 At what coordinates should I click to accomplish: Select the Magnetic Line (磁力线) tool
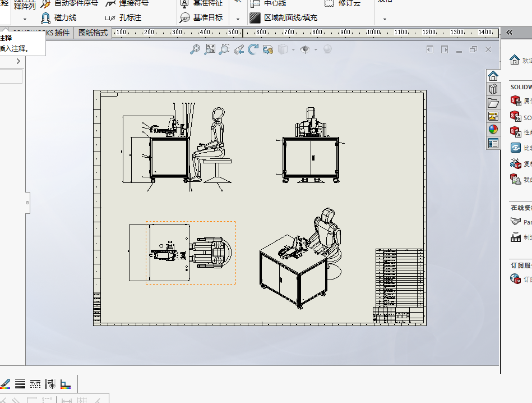coord(58,17)
